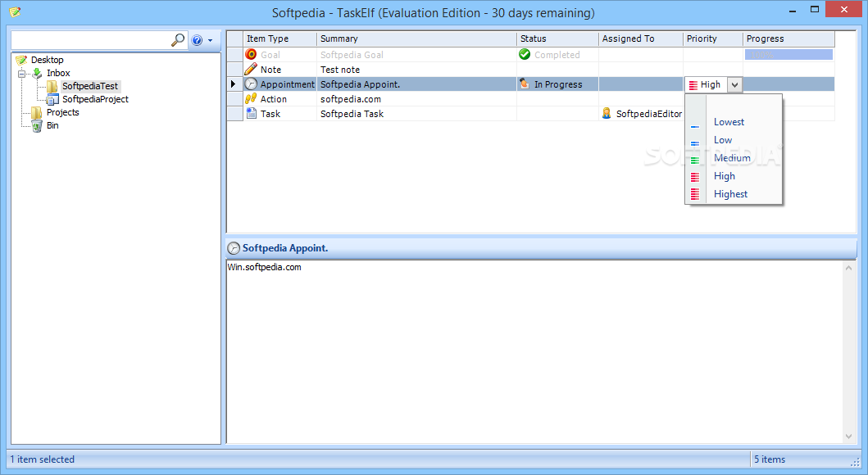Click the notes scrollbar up arrow
868x475 pixels.
click(848, 268)
